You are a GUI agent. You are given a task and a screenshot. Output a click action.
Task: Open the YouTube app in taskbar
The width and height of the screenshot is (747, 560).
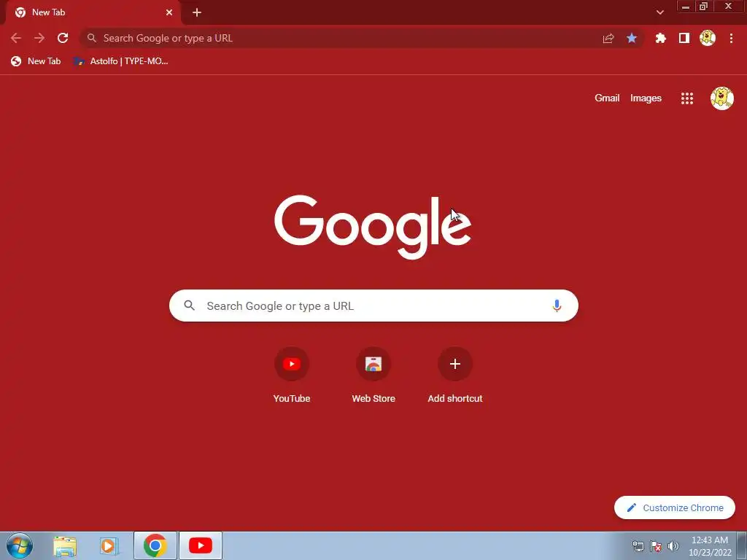(201, 545)
